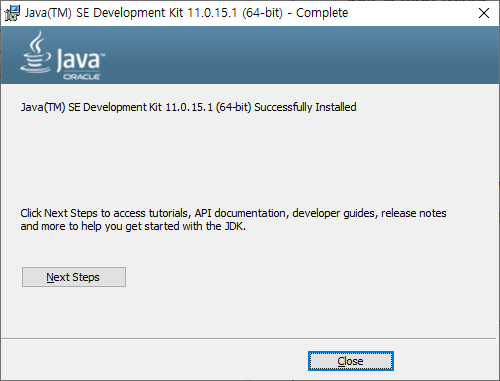Dismiss the installer with the Close button
The image size is (500, 381).
(351, 361)
